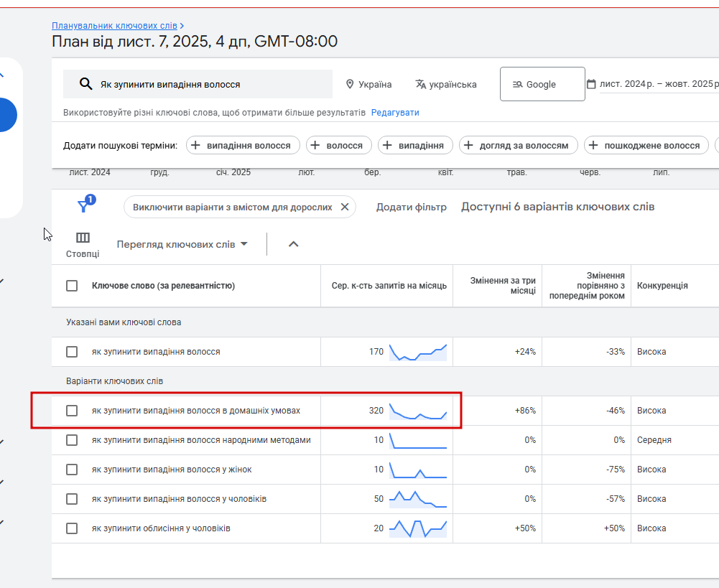The height and width of the screenshot is (588, 719).
Task: Add search term волосся
Action: (339, 145)
